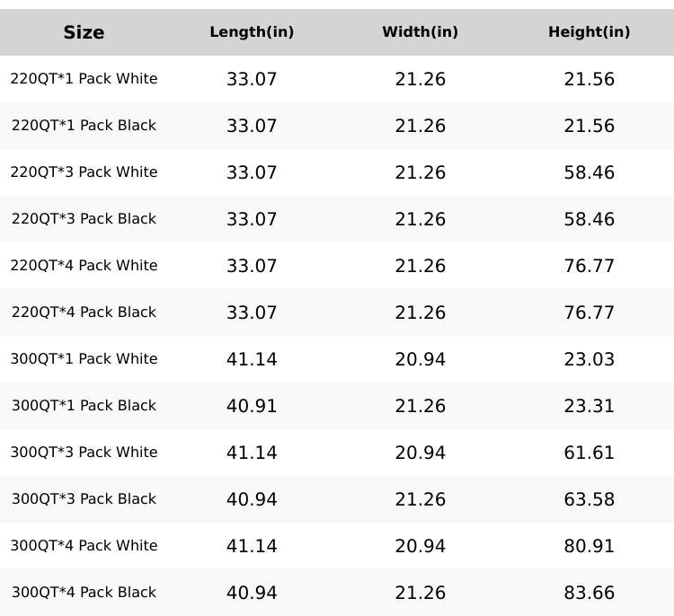This screenshot has height=616, width=674.
Task: Select the 300QT*3 Pack White row label
Action: [84, 453]
